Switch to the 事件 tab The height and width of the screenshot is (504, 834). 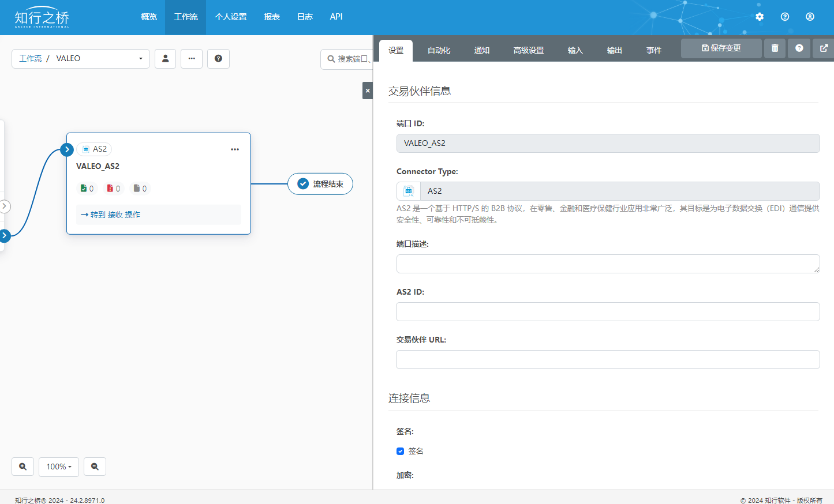click(x=654, y=51)
